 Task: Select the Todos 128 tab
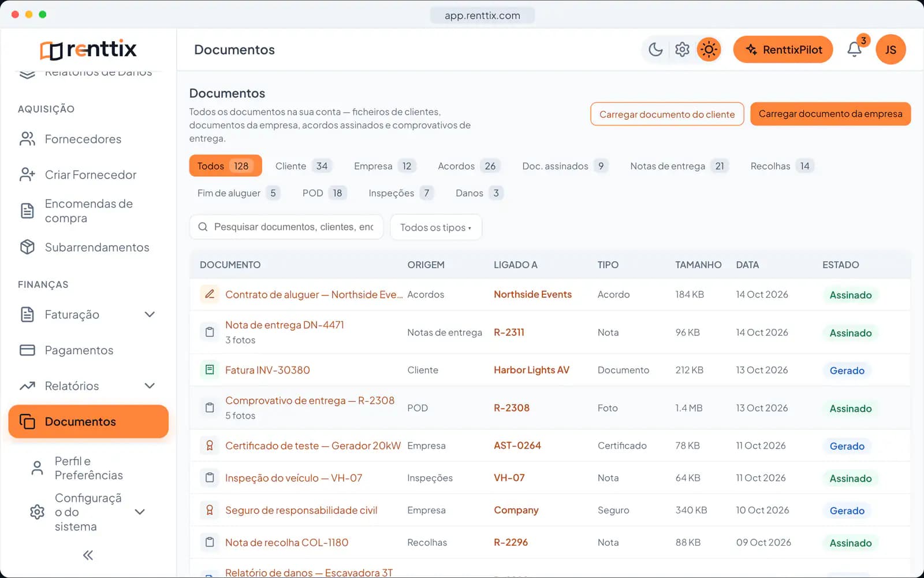225,166
